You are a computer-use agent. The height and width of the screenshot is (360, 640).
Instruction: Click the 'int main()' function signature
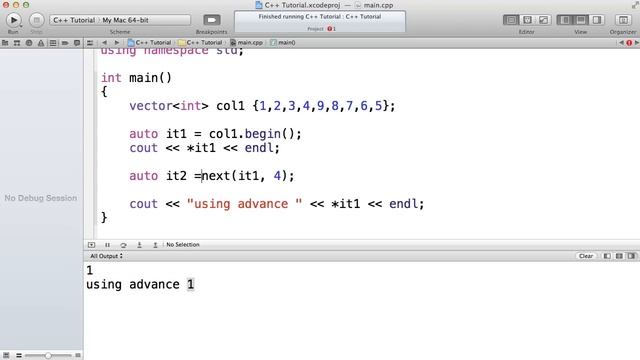click(x=136, y=78)
